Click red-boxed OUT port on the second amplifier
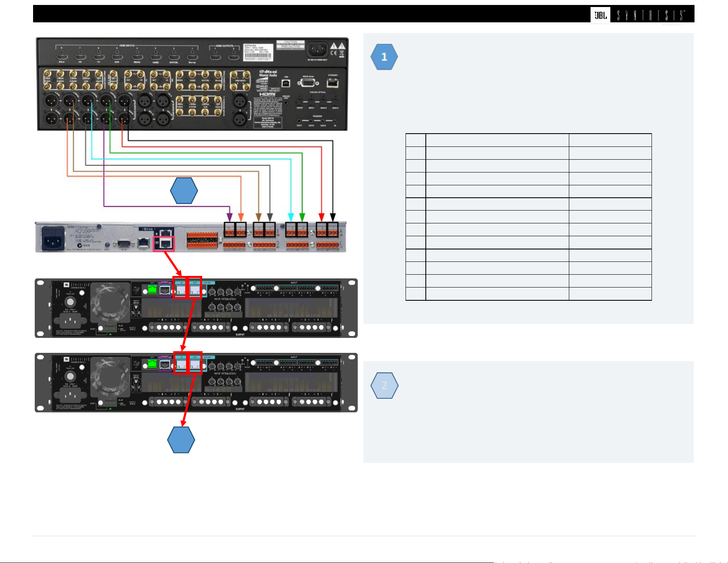 pyautogui.click(x=195, y=363)
